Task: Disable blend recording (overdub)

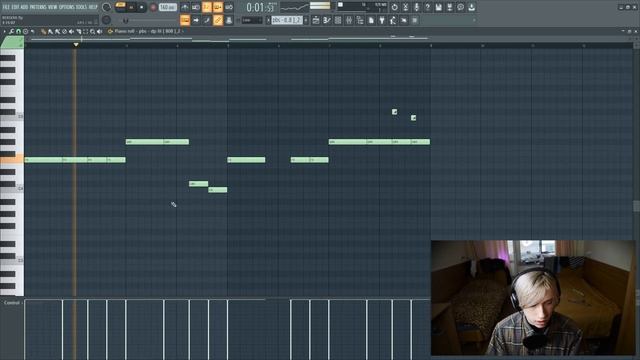Action: [218, 7]
